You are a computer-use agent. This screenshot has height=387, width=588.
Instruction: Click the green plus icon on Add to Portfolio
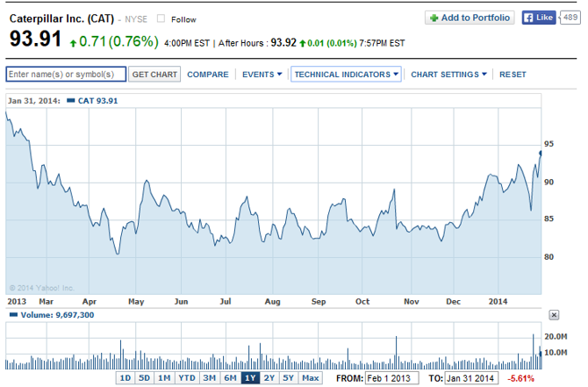[x=434, y=18]
